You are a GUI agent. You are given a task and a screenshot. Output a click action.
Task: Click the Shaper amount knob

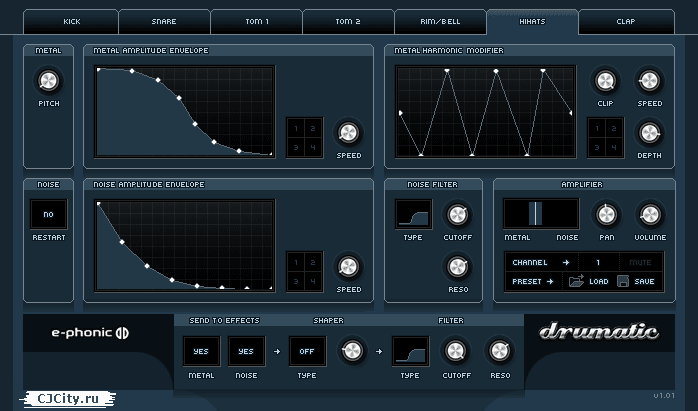point(352,351)
